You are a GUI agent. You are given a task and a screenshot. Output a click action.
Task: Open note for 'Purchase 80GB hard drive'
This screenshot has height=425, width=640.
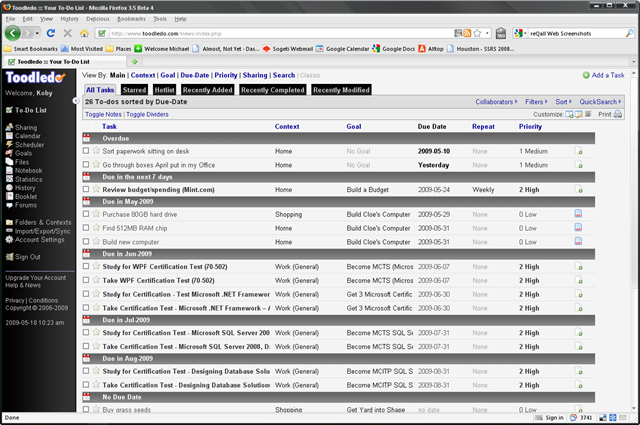[579, 214]
